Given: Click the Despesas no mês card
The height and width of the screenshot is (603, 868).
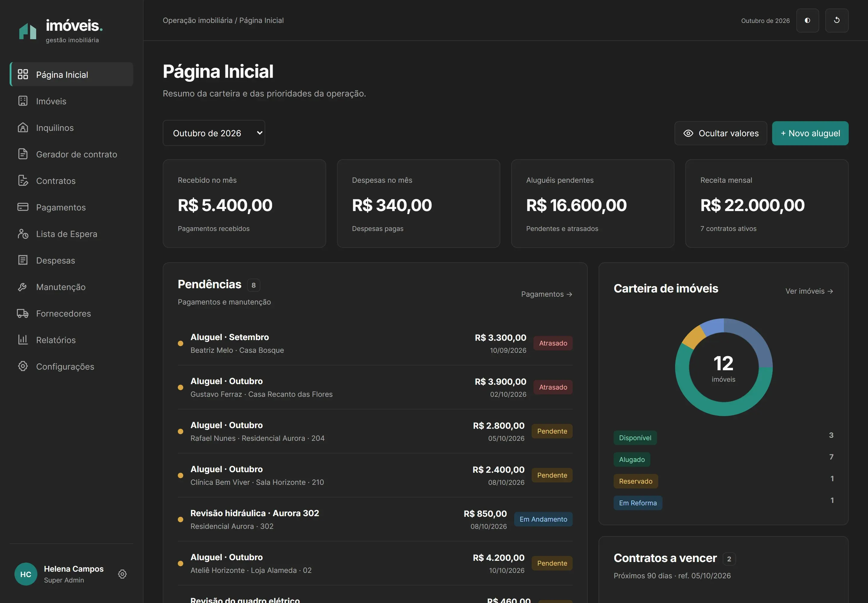Looking at the screenshot, I should [x=418, y=203].
